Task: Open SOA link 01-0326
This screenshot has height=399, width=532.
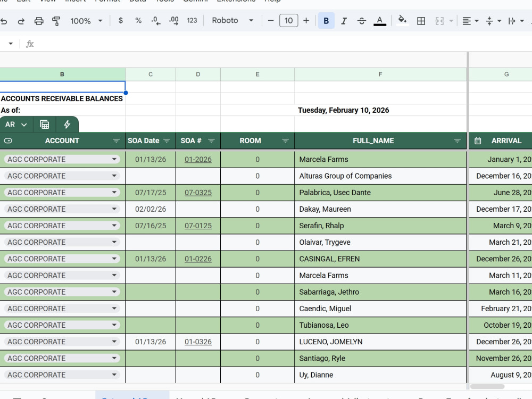Action: click(x=198, y=342)
